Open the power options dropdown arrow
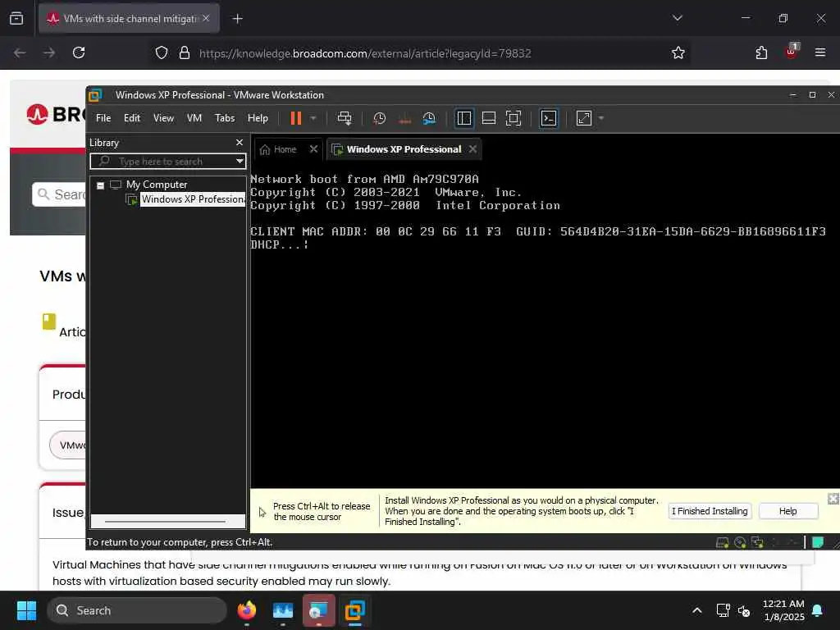Image resolution: width=840 pixels, height=630 pixels. 313,118
